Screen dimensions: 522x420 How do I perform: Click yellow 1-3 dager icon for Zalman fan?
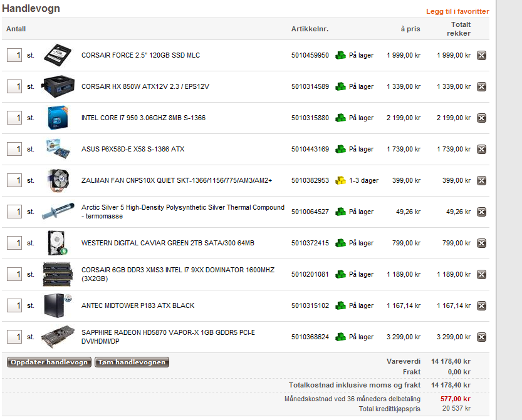click(340, 180)
